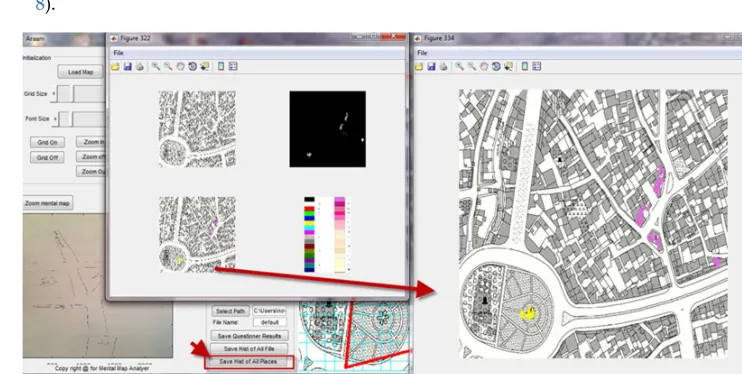This screenshot has height=374, width=742.
Task: Open File menu in Figure 334
Action: coord(422,53)
